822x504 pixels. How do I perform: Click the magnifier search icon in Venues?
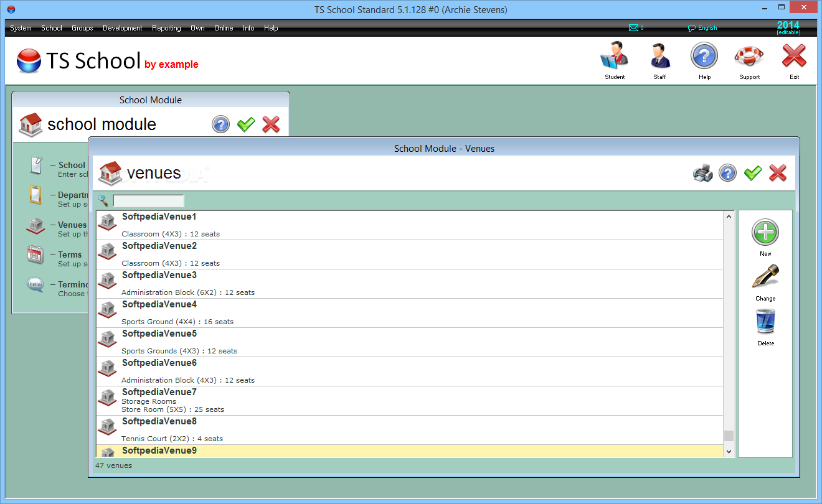[x=103, y=201]
